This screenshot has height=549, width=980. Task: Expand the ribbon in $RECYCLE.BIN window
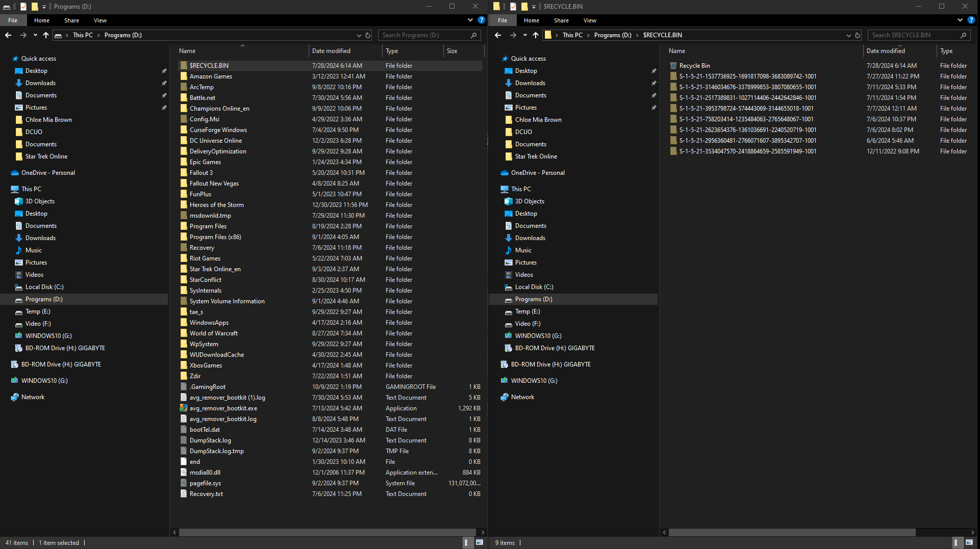960,20
